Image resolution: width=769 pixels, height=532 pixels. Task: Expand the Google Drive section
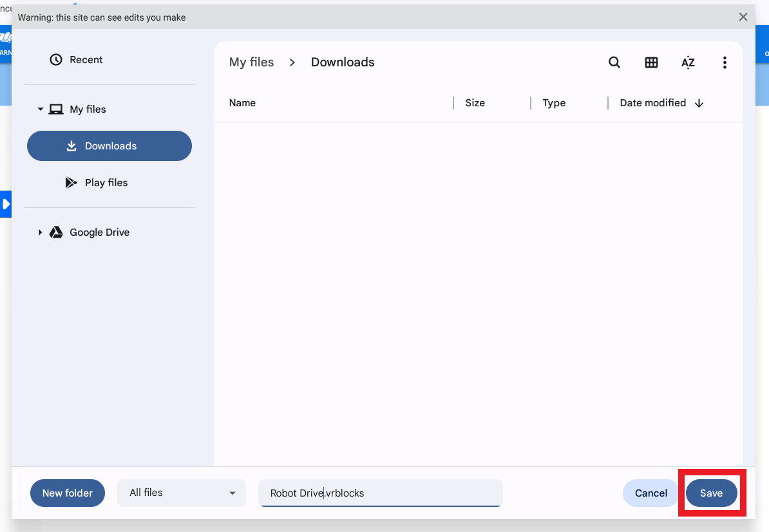[40, 232]
